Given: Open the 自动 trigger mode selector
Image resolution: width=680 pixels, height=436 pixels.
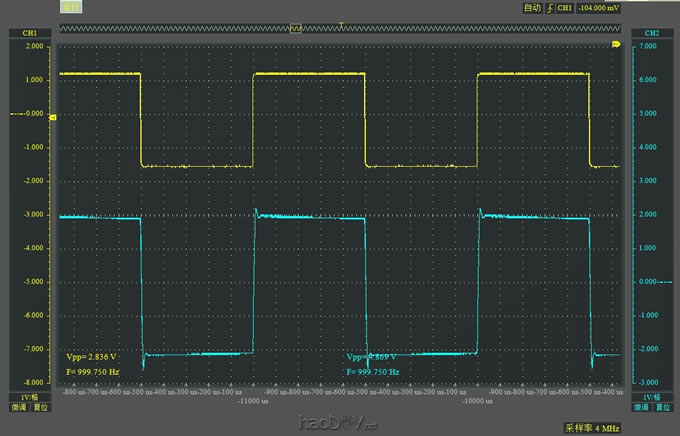Looking at the screenshot, I should click(x=532, y=8).
